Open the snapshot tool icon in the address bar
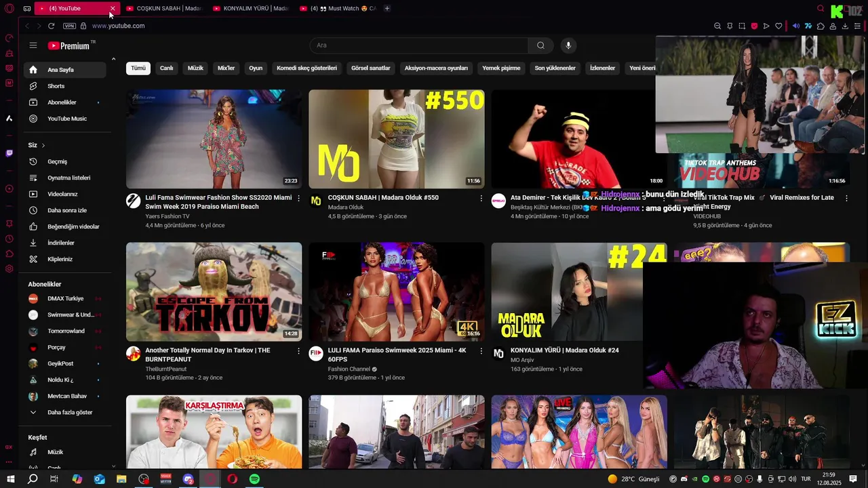 [742, 26]
